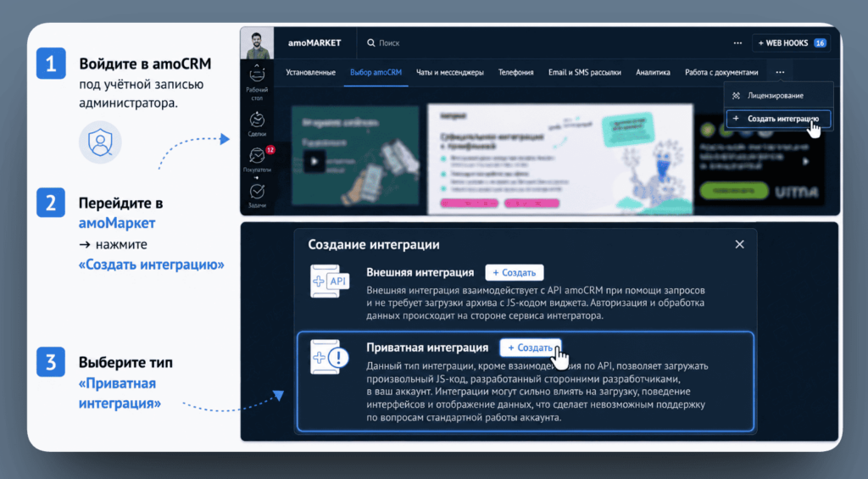Open the Чаты и мессенджеры tab
868x479 pixels.
450,72
